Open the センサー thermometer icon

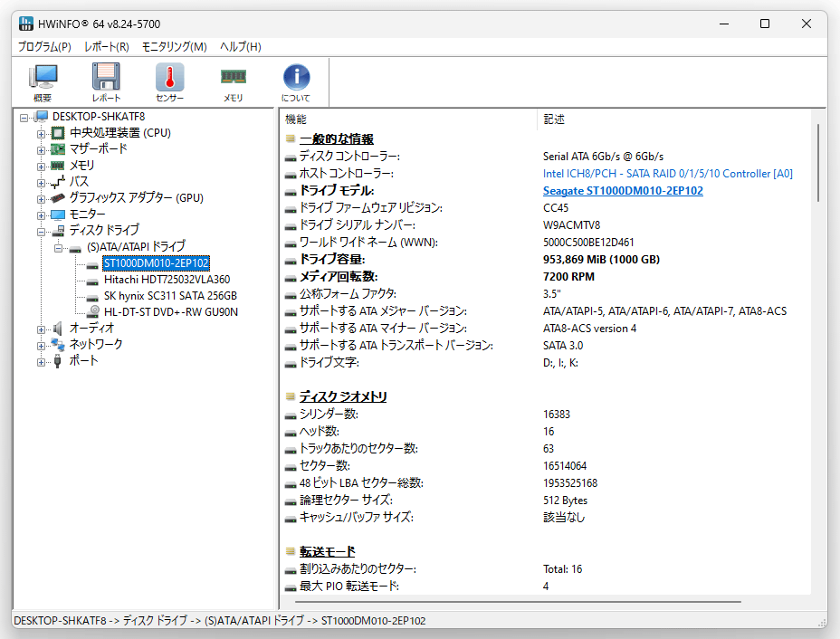[170, 82]
